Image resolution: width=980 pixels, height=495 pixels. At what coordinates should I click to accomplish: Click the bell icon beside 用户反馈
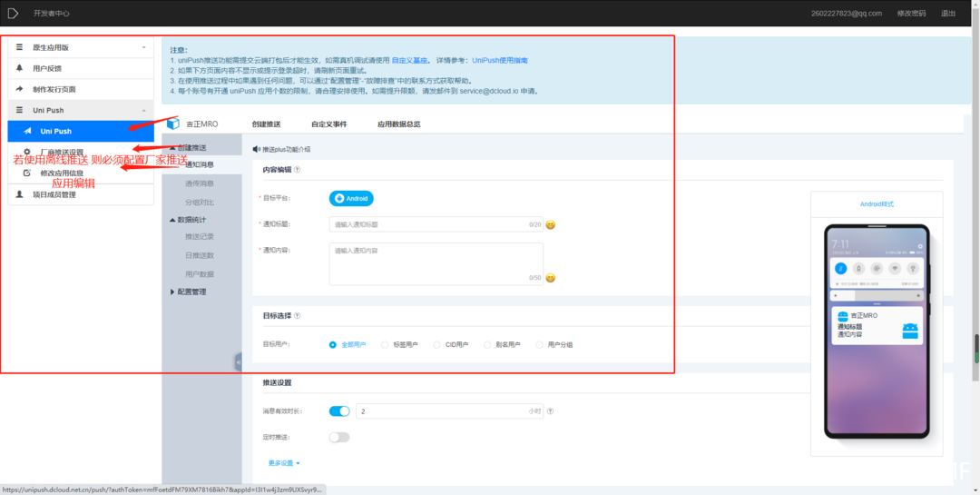[x=19, y=68]
